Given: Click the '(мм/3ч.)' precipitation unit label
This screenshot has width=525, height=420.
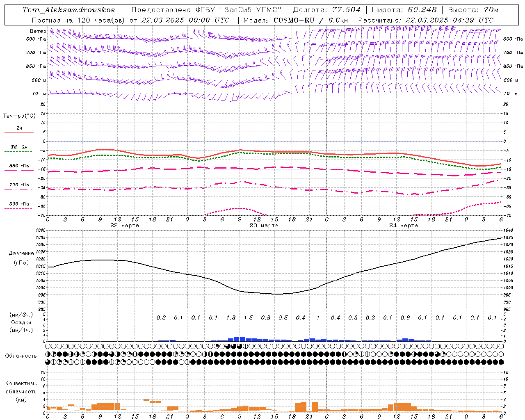Looking at the screenshot, I should tap(21, 315).
